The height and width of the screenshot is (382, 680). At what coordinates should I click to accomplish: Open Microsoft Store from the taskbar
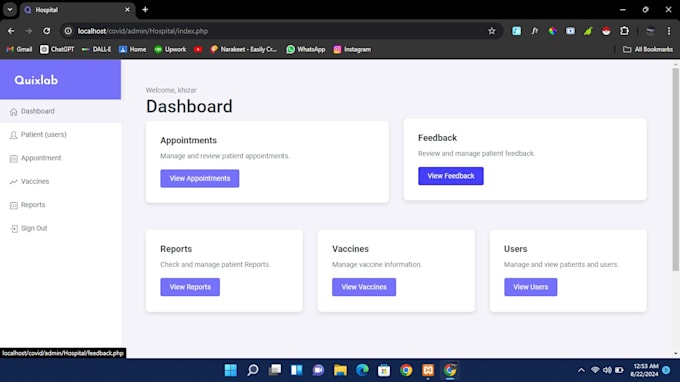pyautogui.click(x=384, y=370)
